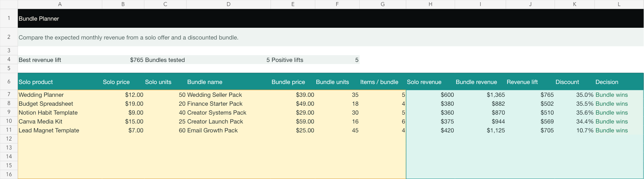Select column L header
This screenshot has height=179, width=644.
(619, 4)
